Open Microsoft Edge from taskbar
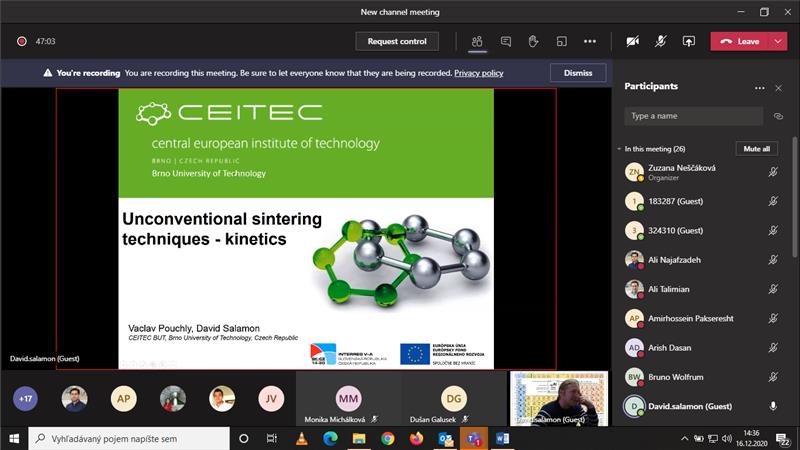This screenshot has width=800, height=450. pyautogui.click(x=330, y=438)
